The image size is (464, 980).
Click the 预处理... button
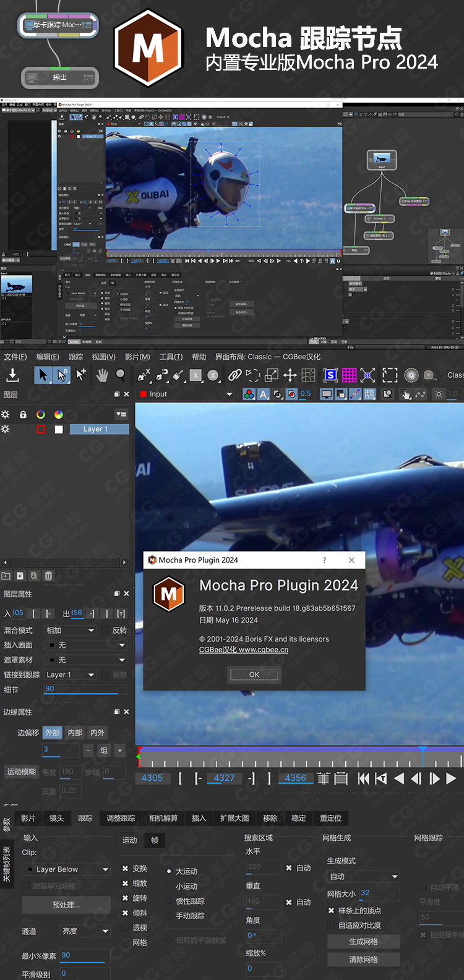click(x=66, y=905)
